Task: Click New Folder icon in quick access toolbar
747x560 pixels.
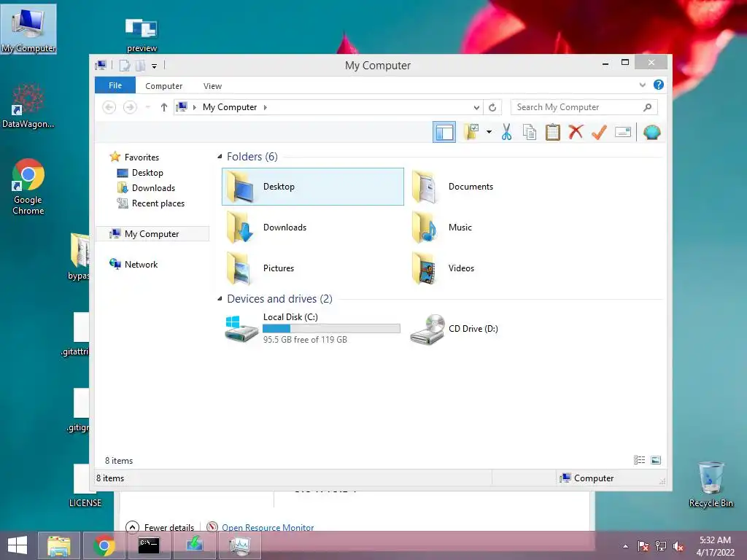Action: coord(140,66)
